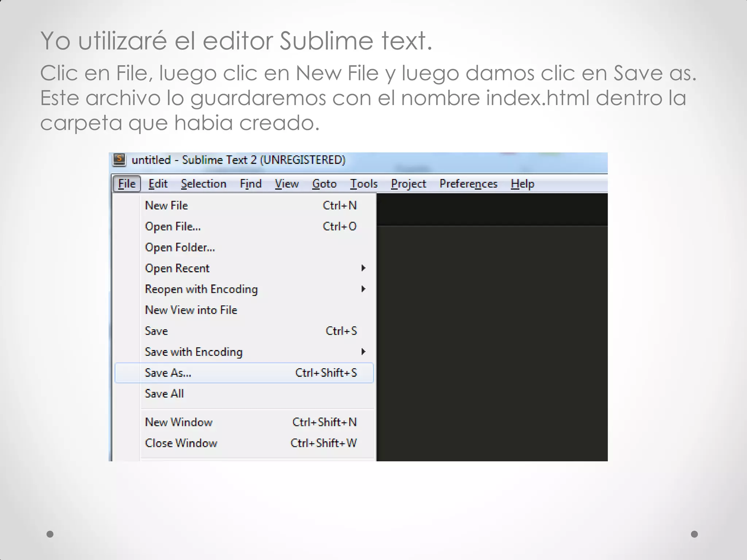Screen dimensions: 747x560
Task: Open the Tools menu
Action: [x=364, y=184]
